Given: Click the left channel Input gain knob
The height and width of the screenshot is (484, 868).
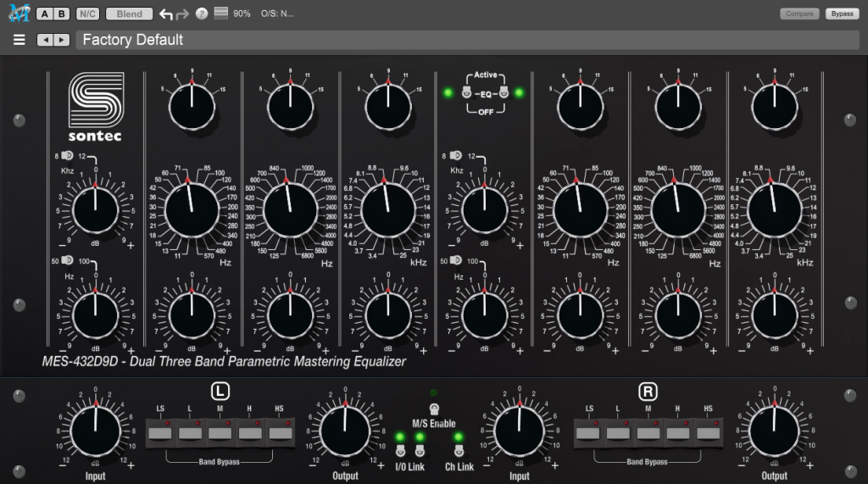Looking at the screenshot, I should (x=96, y=432).
